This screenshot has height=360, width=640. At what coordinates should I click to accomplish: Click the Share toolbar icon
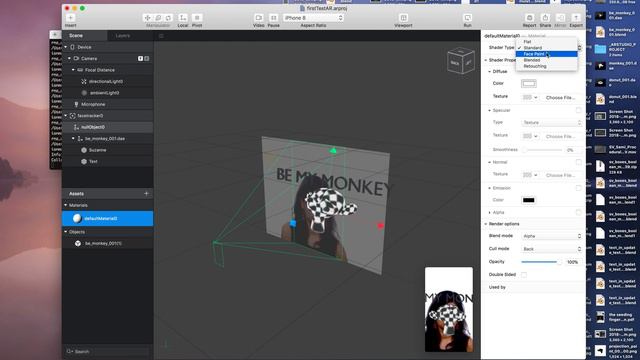545,18
